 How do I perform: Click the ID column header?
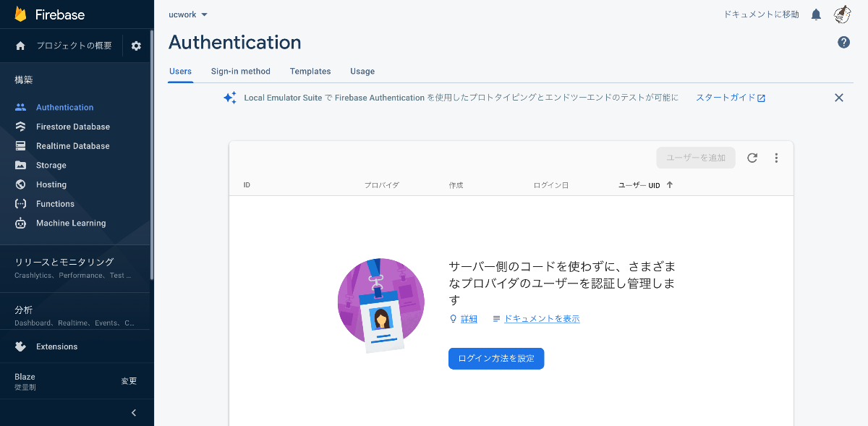(x=247, y=185)
